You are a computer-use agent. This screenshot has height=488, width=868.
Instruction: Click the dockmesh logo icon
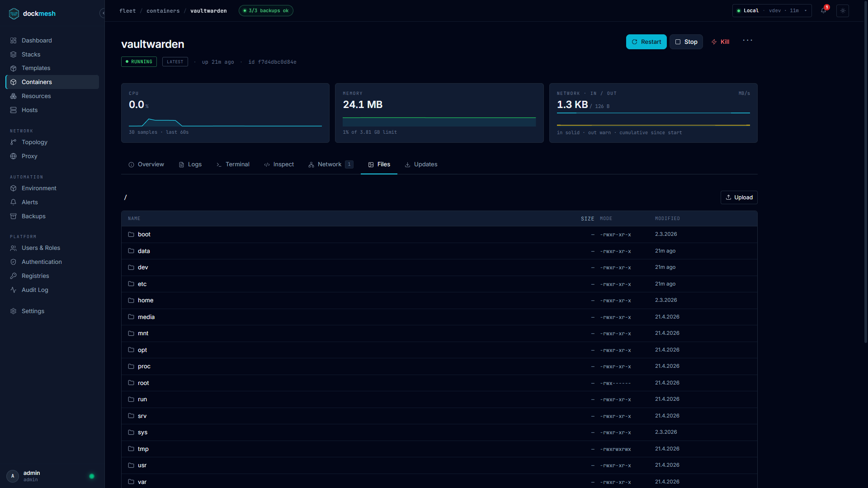pyautogui.click(x=14, y=14)
